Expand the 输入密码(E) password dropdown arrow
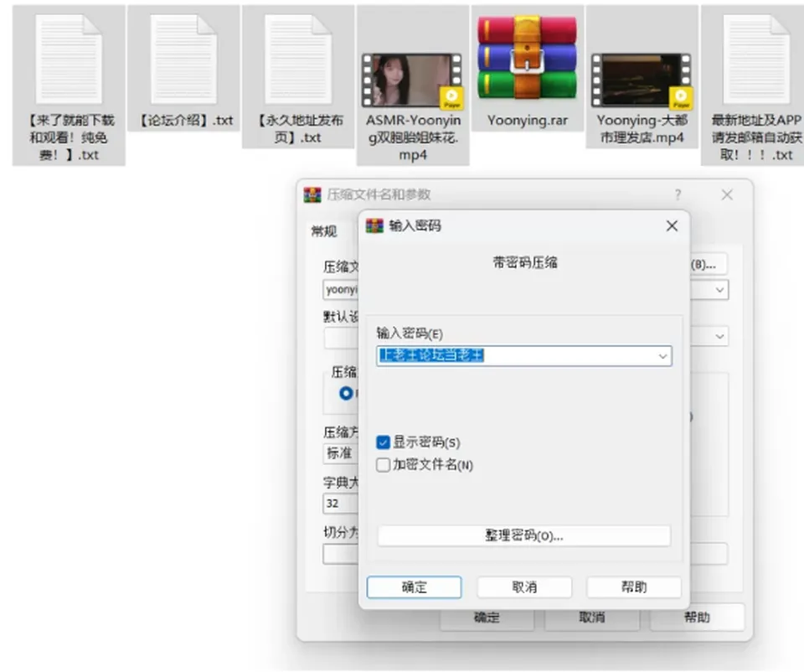Image resolution: width=804 pixels, height=672 pixels. (662, 356)
